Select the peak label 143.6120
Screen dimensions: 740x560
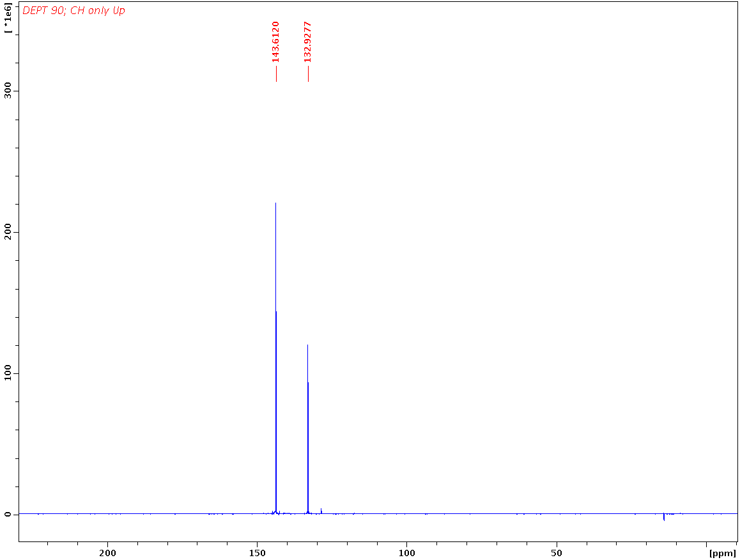tap(275, 40)
